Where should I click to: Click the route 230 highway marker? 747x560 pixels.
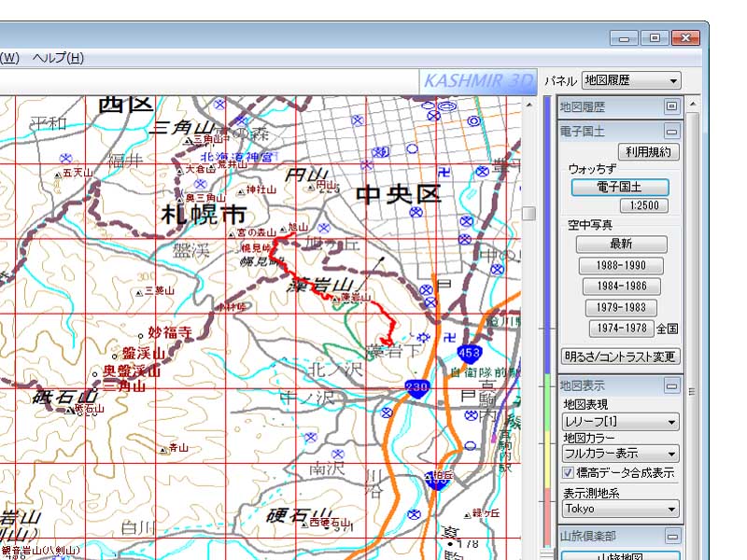pyautogui.click(x=416, y=389)
